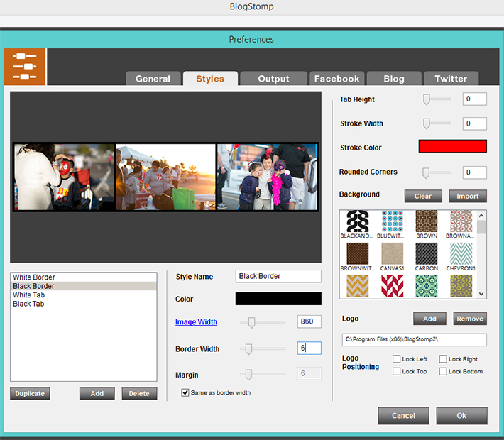The image size is (504, 440).
Task: Select Black Tab in the styles list
Action: pos(84,304)
